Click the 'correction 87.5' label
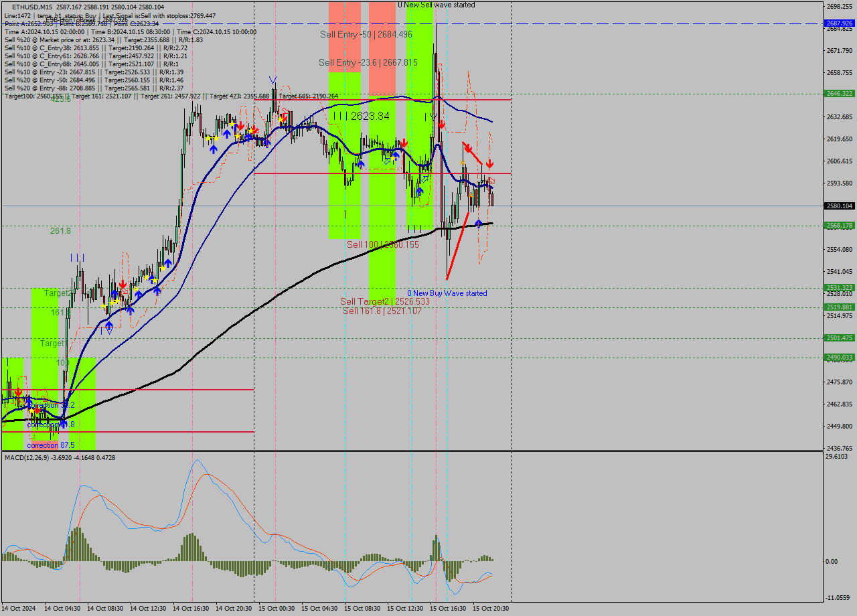The image size is (857, 616). click(51, 445)
